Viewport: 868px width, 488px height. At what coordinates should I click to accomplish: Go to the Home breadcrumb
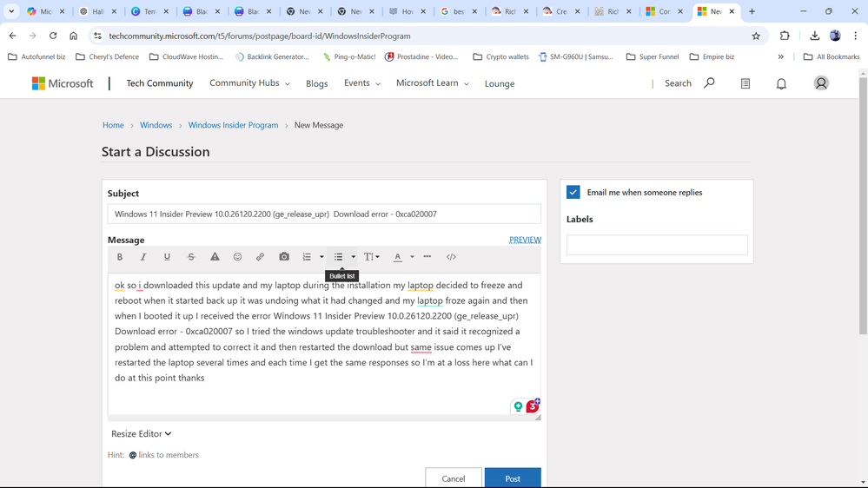click(113, 125)
